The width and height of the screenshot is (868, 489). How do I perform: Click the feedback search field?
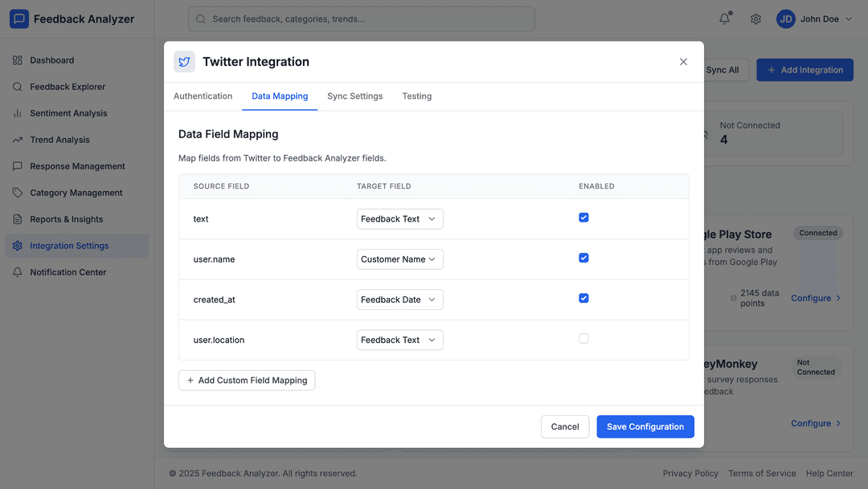click(360, 18)
